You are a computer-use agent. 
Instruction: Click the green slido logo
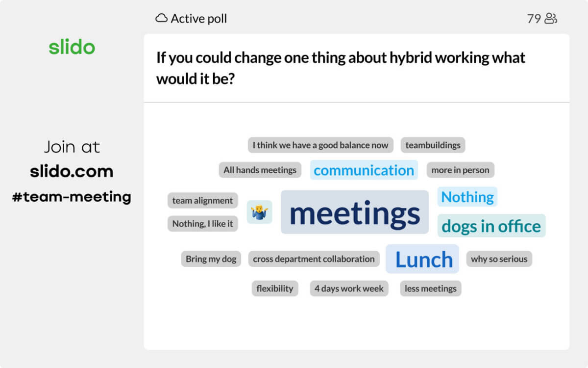click(x=72, y=47)
